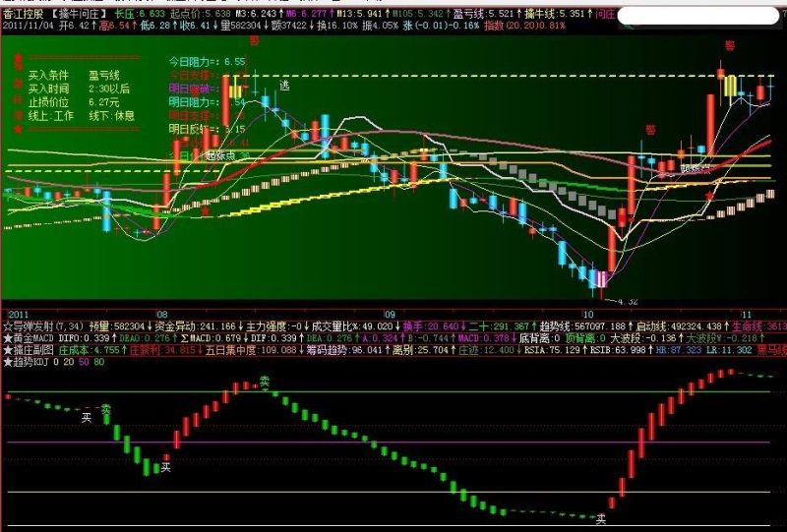Select the star next to 黄金MACD
Screen dimensions: 787x532
[7, 338]
